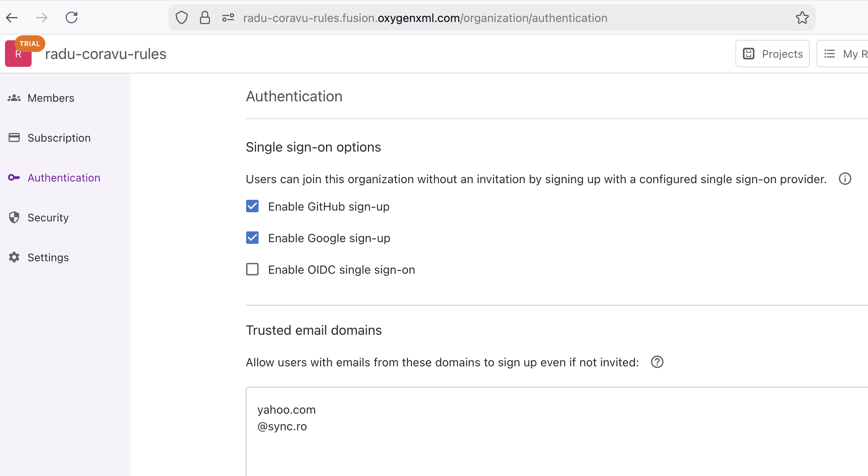Click the browser back arrow
The image size is (868, 476).
pos(12,17)
